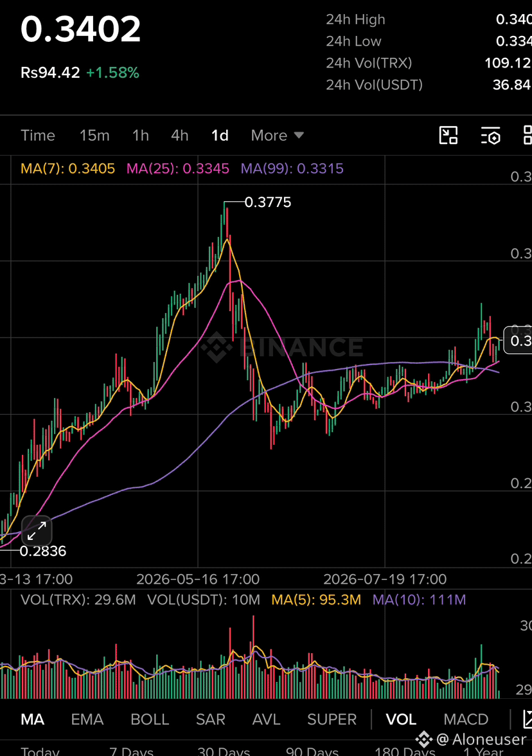The height and width of the screenshot is (756, 532).
Task: Select the 30 Days performance period
Action: pyautogui.click(x=224, y=751)
